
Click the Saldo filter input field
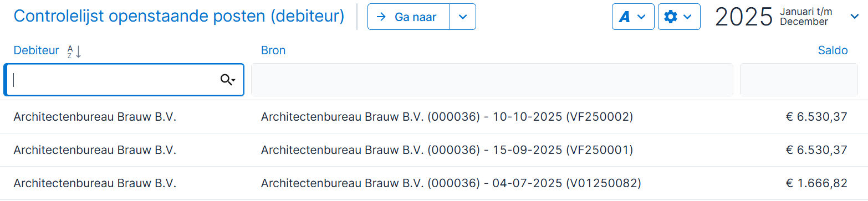[x=799, y=80]
